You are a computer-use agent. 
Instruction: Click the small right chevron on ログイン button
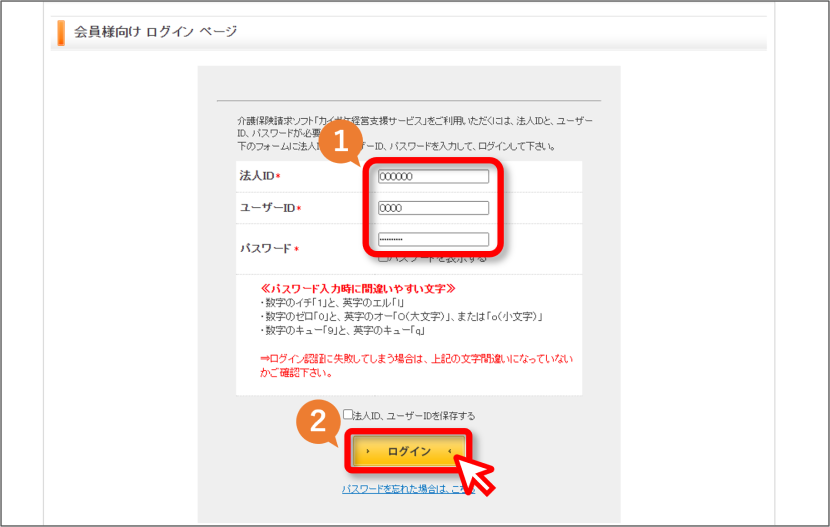450,451
